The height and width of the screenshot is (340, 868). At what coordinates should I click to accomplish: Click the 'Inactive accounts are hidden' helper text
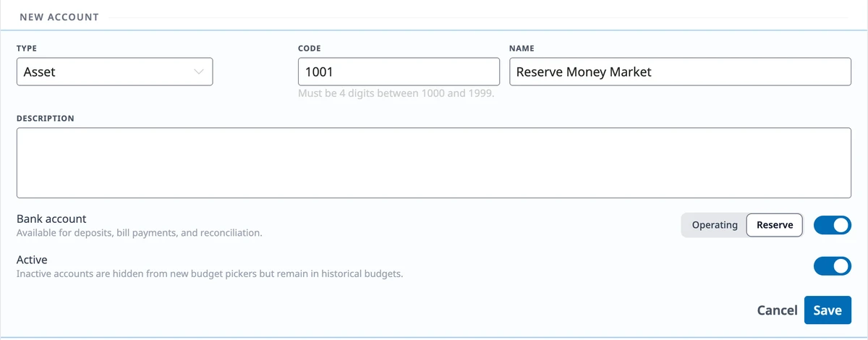pos(210,275)
